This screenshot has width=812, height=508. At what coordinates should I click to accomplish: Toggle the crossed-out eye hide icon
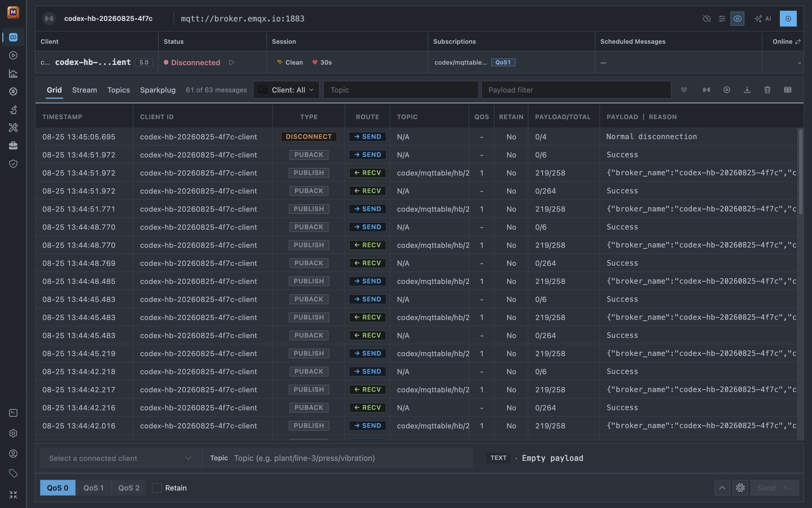tap(707, 19)
